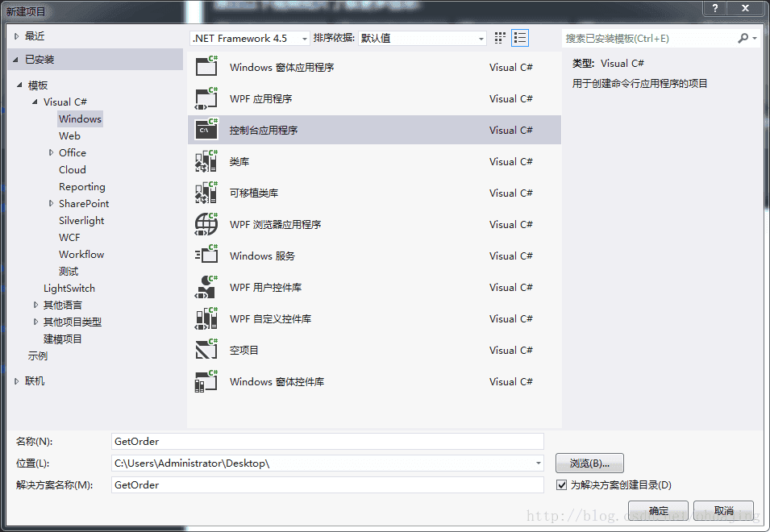Choose the 控制台应用程序 console icon
The height and width of the screenshot is (532, 770).
pos(206,130)
